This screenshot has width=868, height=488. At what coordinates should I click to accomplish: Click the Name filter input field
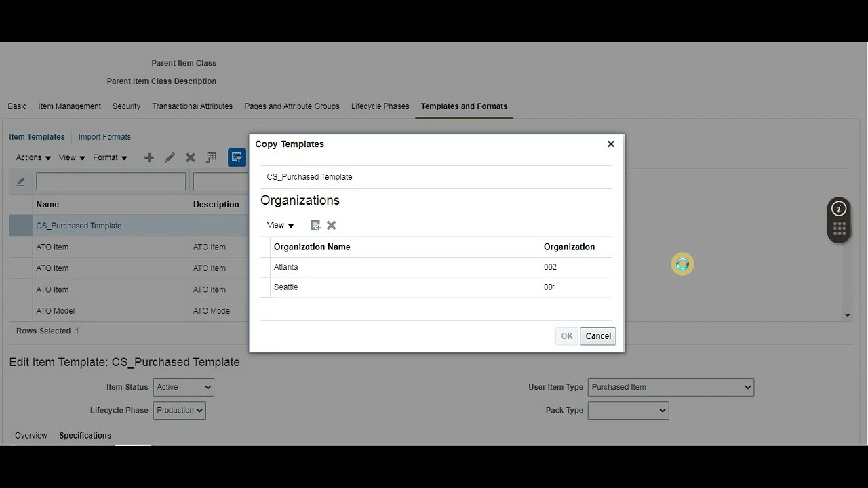click(111, 181)
